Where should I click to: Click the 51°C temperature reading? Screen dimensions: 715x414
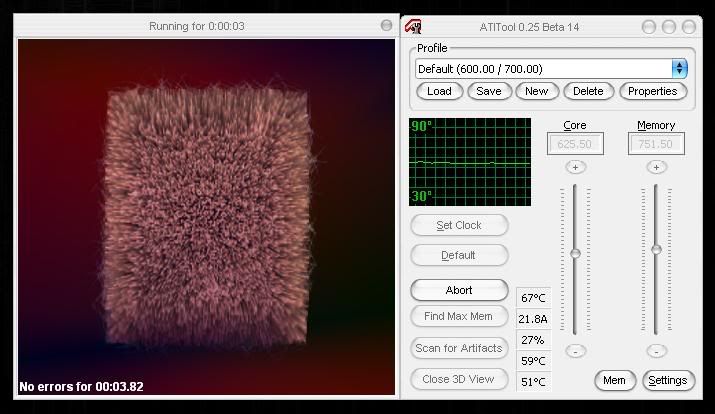coord(533,382)
